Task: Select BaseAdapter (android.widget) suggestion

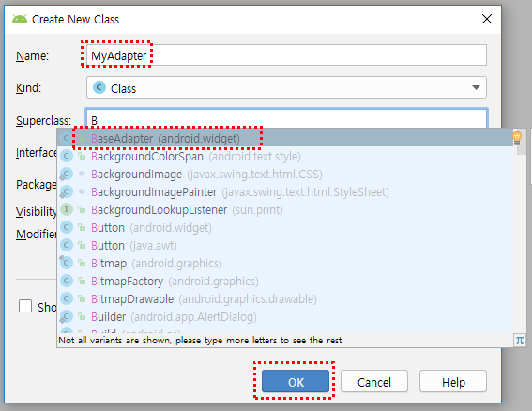Action: 285,138
